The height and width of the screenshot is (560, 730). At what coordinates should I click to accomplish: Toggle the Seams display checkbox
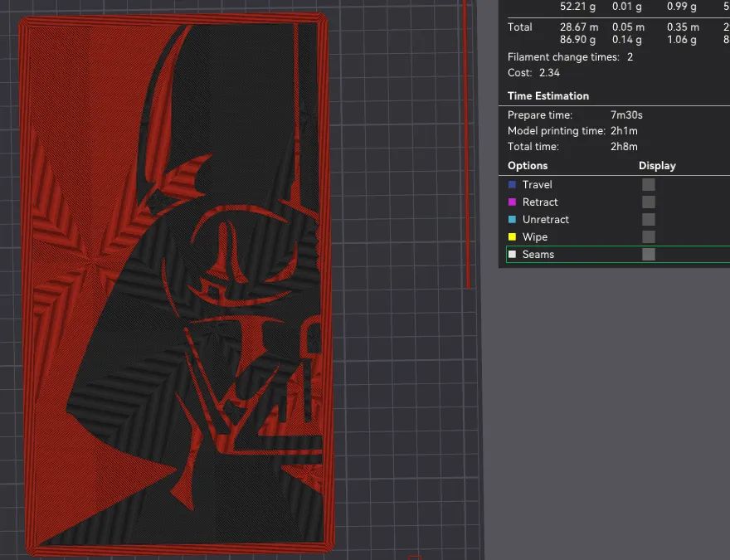[648, 254]
